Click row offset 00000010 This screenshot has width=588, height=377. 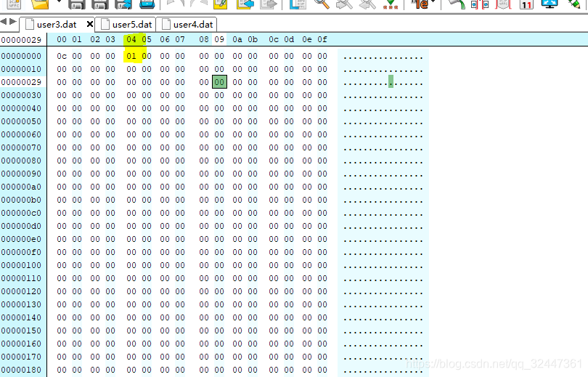21,70
